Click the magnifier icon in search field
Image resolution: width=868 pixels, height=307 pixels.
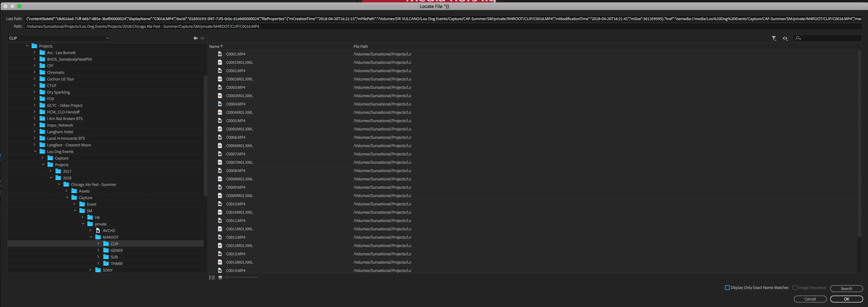(798, 38)
